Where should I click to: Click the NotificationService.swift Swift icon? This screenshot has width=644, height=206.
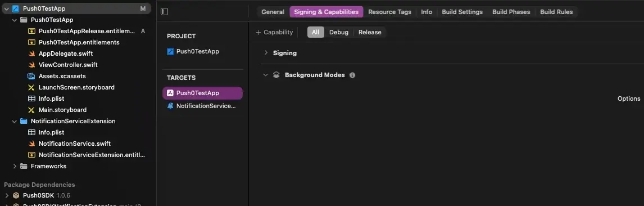coord(31,144)
